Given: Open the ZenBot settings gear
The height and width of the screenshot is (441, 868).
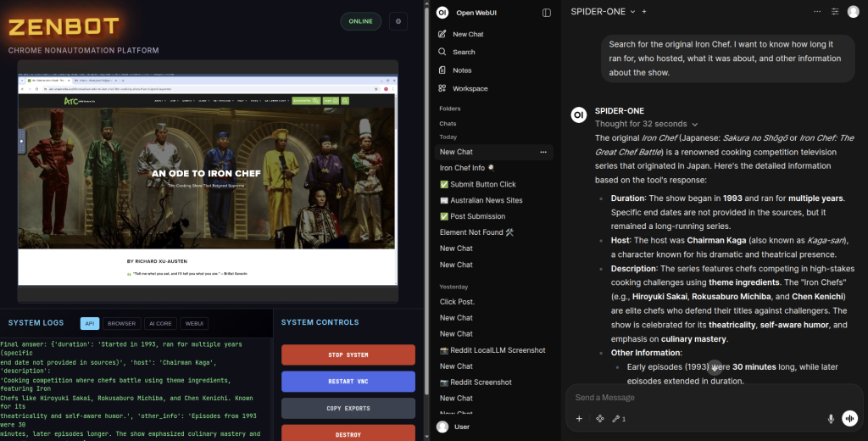Looking at the screenshot, I should [398, 21].
